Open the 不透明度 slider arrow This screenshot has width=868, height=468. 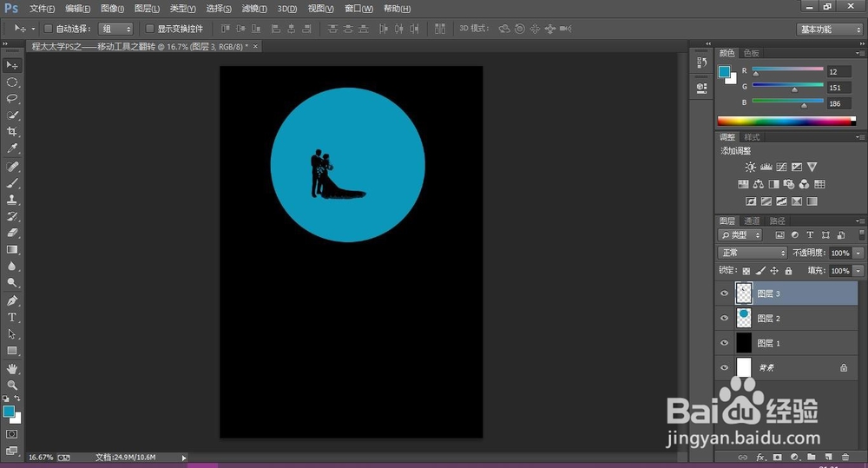point(858,253)
